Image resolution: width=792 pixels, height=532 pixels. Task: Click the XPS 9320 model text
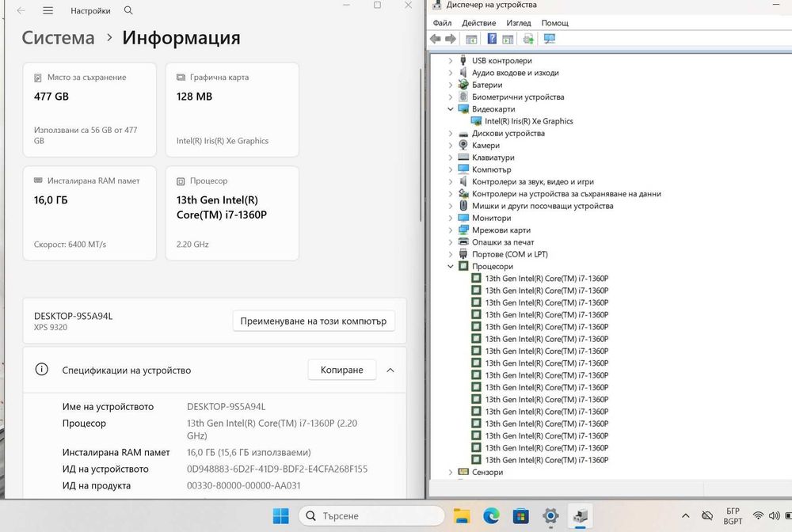click(x=51, y=327)
